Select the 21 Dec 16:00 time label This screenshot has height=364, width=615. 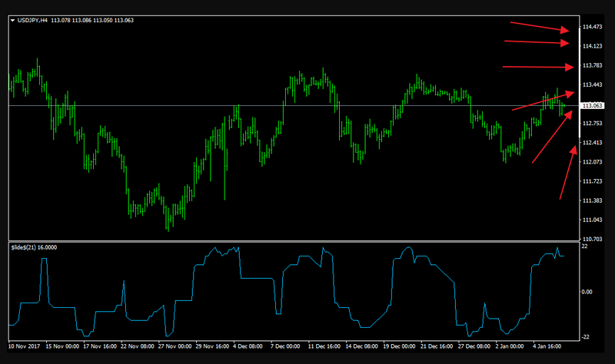point(437,346)
